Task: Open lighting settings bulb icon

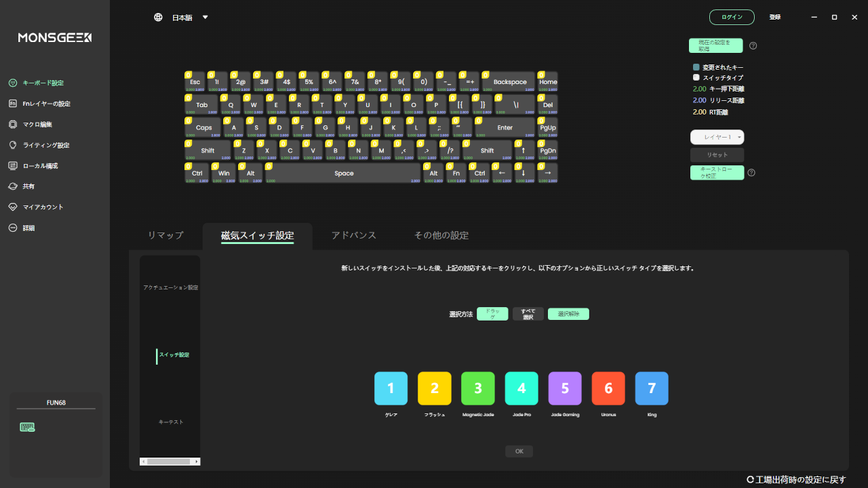Action: point(12,145)
